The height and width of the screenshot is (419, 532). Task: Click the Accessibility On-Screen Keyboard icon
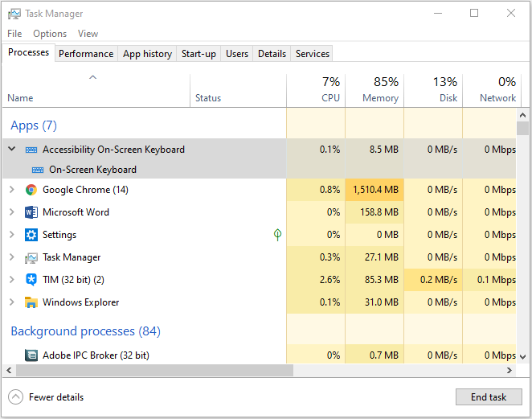tap(31, 150)
